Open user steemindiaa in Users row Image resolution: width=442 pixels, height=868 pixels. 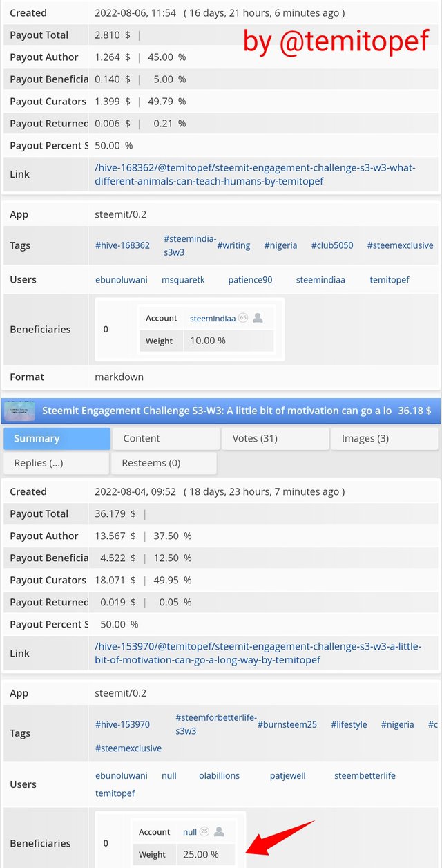pos(320,280)
